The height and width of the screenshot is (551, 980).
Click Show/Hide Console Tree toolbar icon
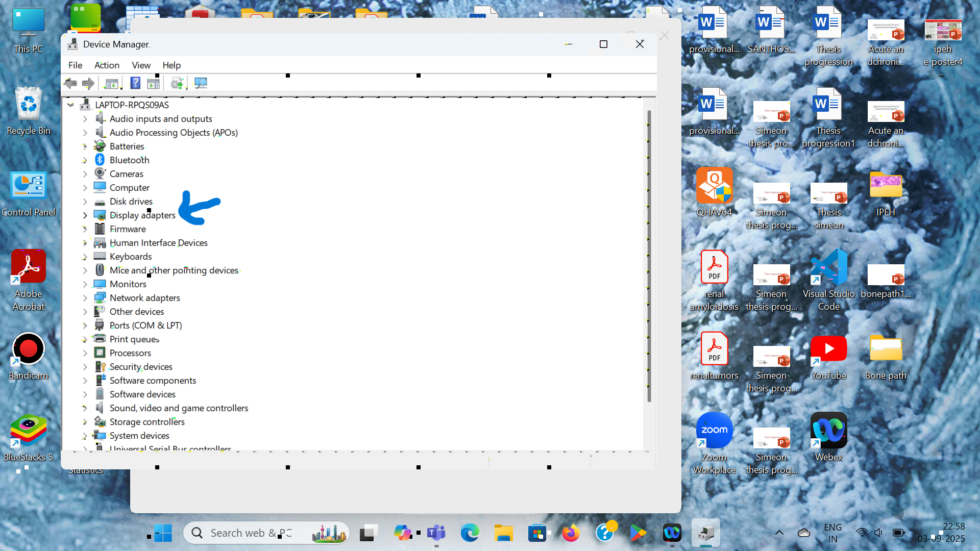point(111,83)
